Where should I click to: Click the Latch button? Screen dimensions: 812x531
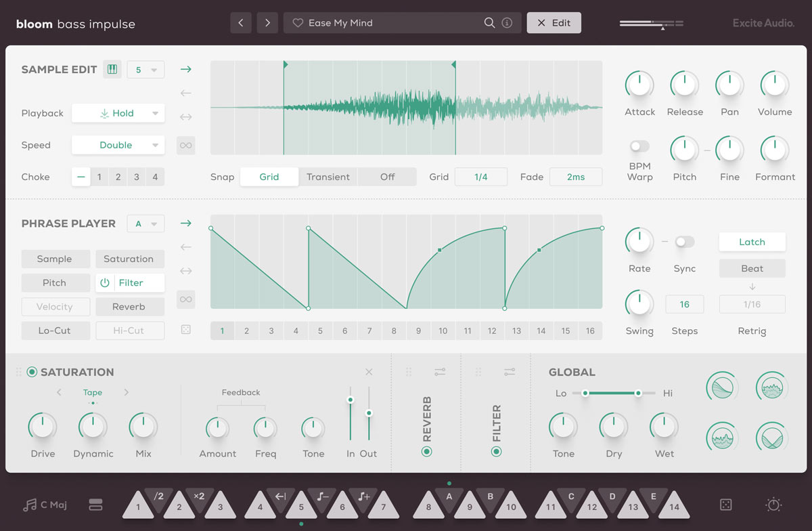click(x=752, y=242)
